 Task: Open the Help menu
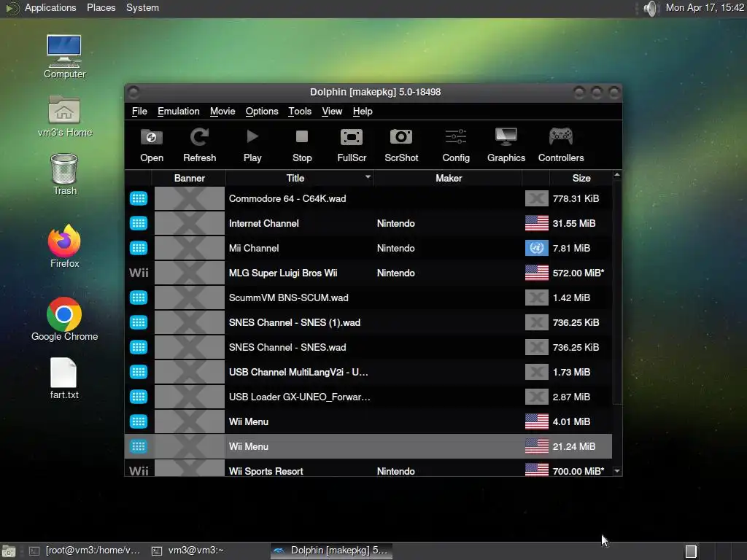pos(363,112)
